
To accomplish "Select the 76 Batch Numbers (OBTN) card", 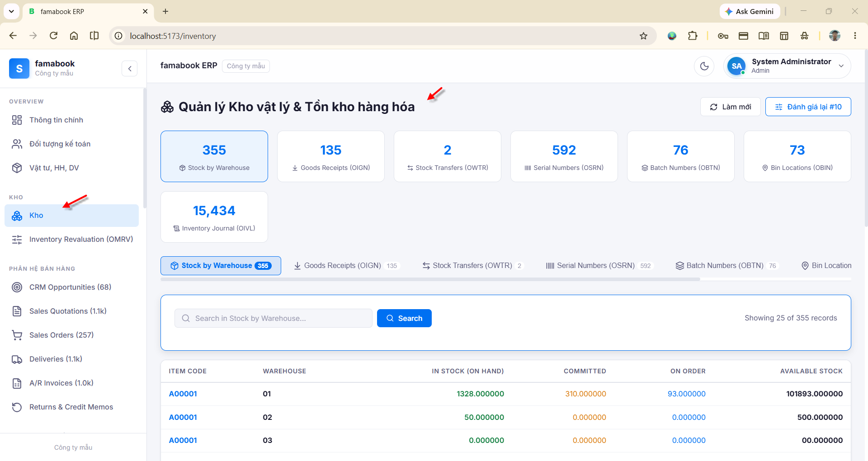I will click(x=681, y=156).
